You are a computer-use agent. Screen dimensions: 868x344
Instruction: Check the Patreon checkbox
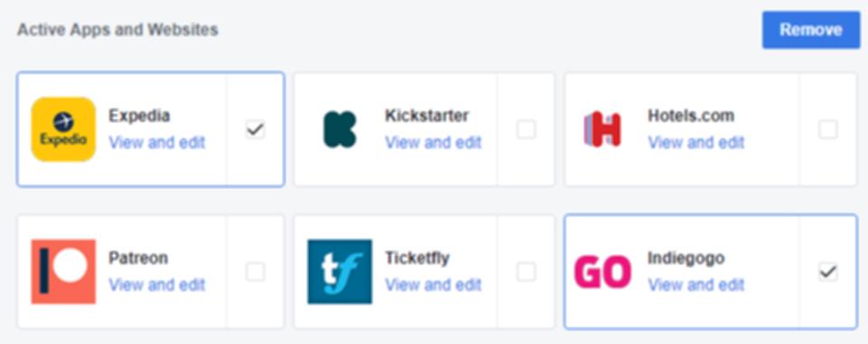click(255, 272)
